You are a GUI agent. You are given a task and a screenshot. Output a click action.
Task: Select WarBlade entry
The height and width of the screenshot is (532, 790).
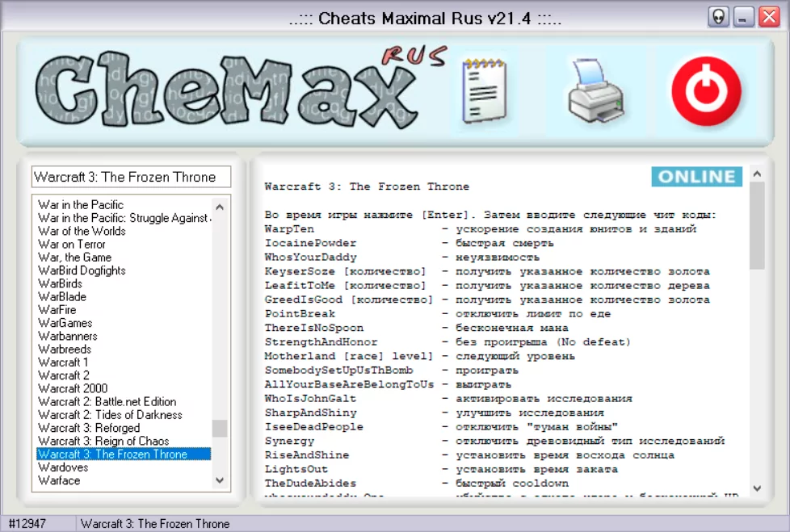[124, 296]
